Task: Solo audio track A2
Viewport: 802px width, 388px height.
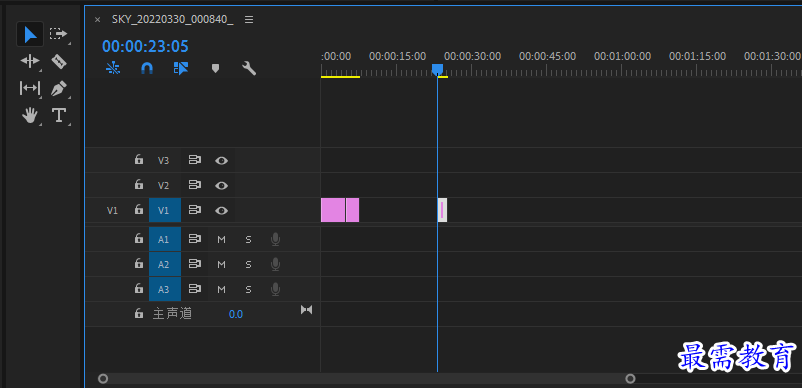Action: [248, 264]
